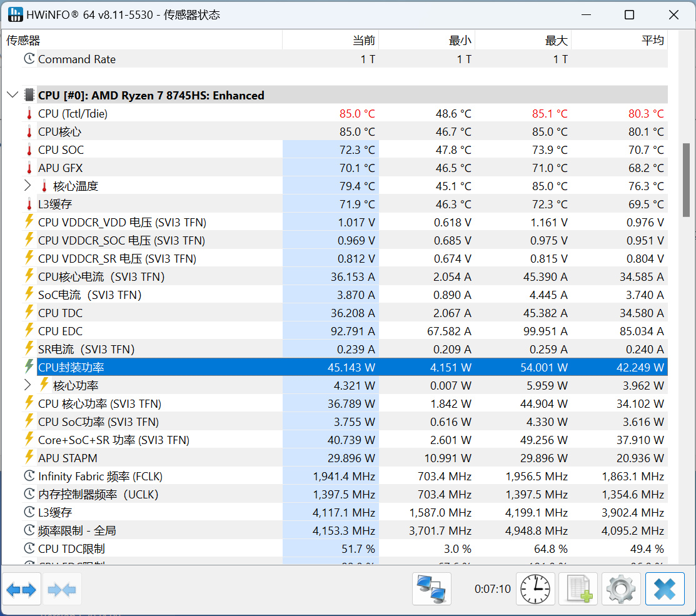The image size is (696, 616).
Task: Click the 54.001 W maximum package power
Action: click(544, 368)
